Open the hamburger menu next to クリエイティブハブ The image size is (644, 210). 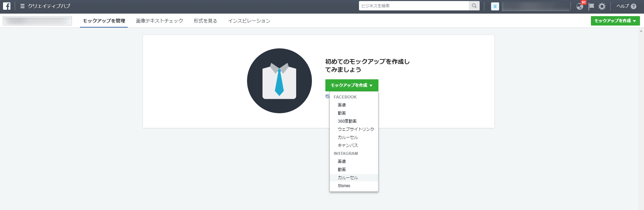coord(23,6)
